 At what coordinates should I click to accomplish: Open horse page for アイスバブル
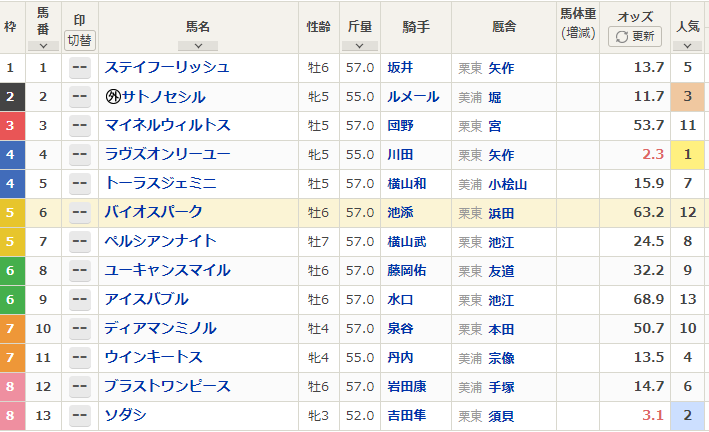tap(146, 299)
